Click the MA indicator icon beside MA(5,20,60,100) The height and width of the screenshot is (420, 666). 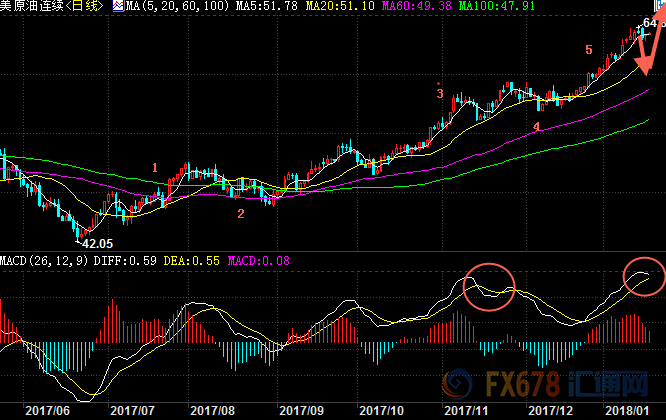coord(118,7)
